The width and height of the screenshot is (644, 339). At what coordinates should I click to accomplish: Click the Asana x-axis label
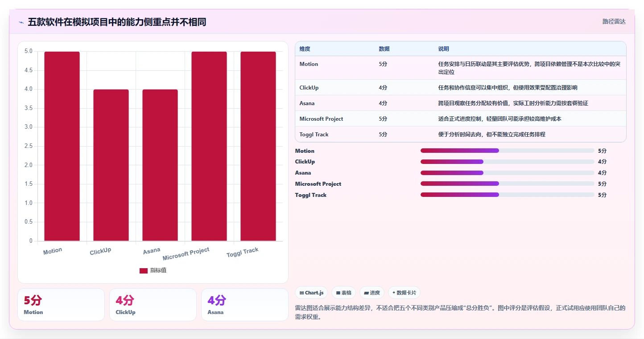pos(152,251)
